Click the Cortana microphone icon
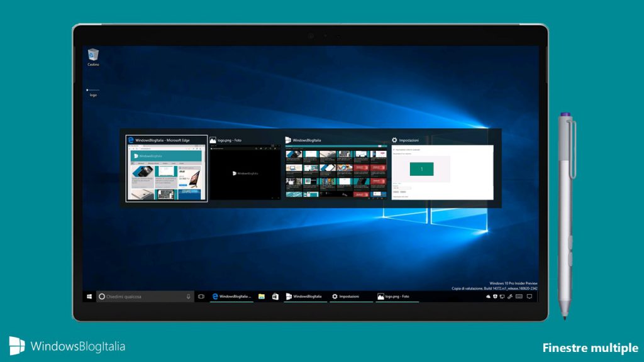Viewport: 644px width, 362px height. click(188, 297)
